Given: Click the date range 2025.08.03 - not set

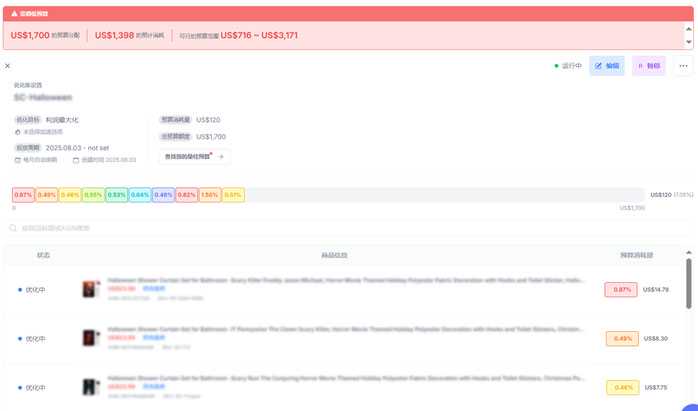Looking at the screenshot, I should 77,148.
